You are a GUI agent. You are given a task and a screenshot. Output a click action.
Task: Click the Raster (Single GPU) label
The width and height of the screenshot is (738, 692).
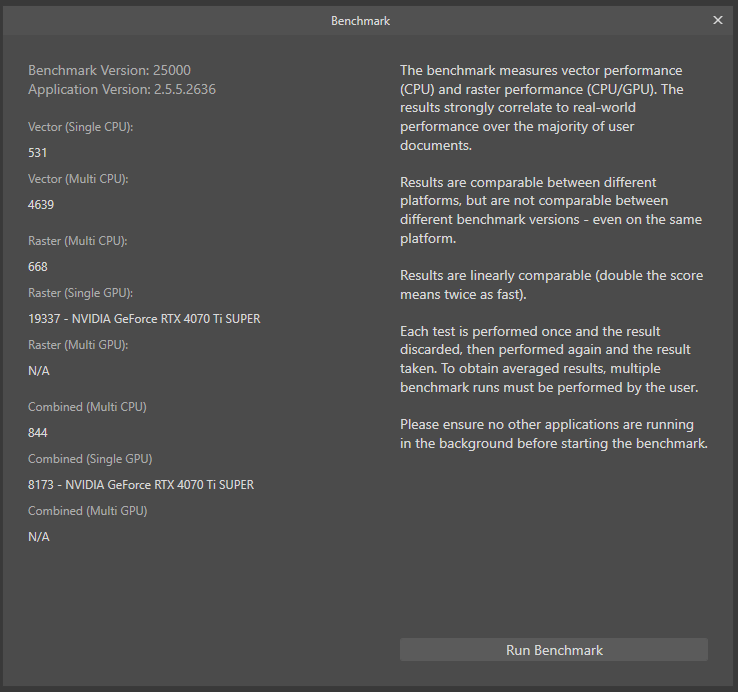[x=80, y=293]
